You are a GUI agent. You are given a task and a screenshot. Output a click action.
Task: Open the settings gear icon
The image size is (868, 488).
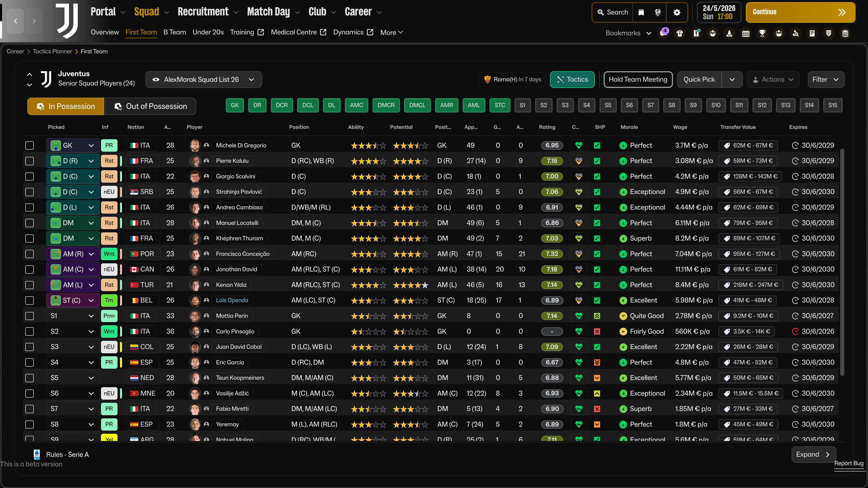677,12
